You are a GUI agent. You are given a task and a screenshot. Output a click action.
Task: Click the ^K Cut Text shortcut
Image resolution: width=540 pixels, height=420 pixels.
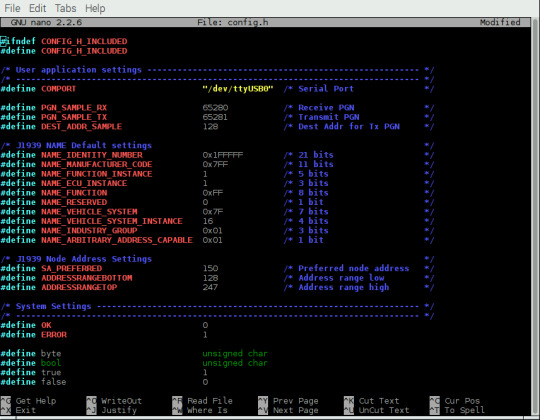(x=372, y=401)
